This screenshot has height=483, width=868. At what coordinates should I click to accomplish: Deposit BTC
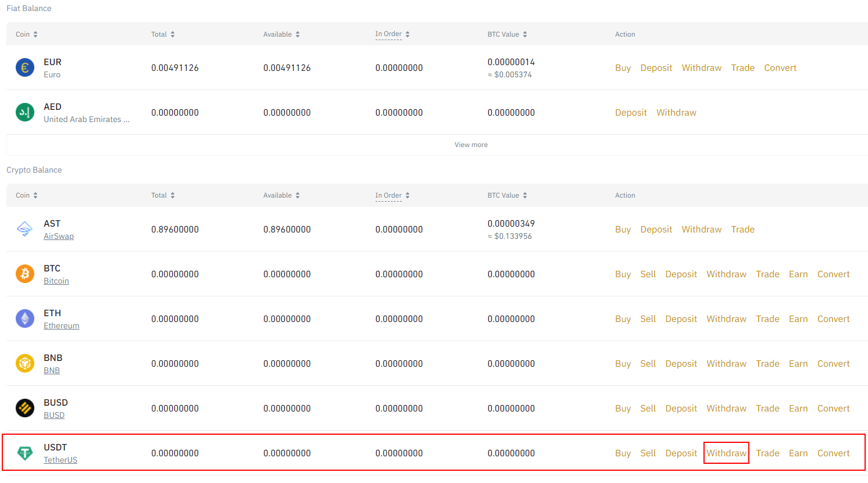(x=681, y=274)
